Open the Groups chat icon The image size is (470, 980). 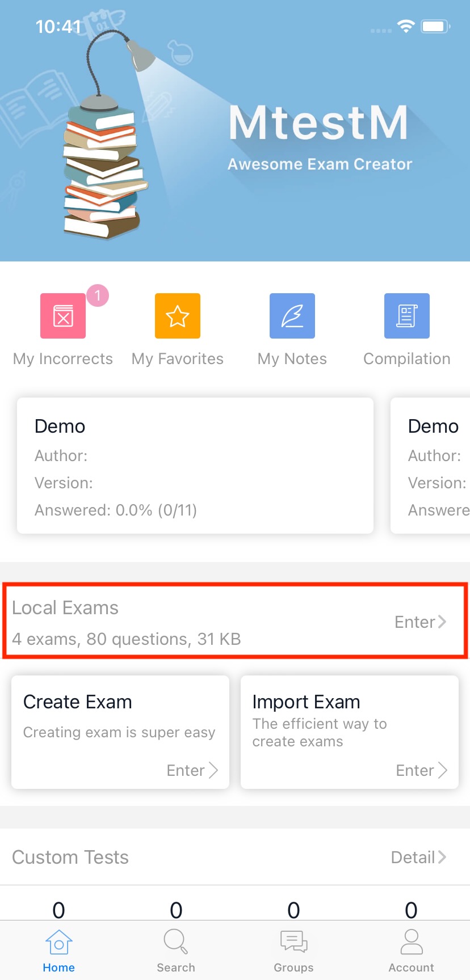click(x=293, y=943)
